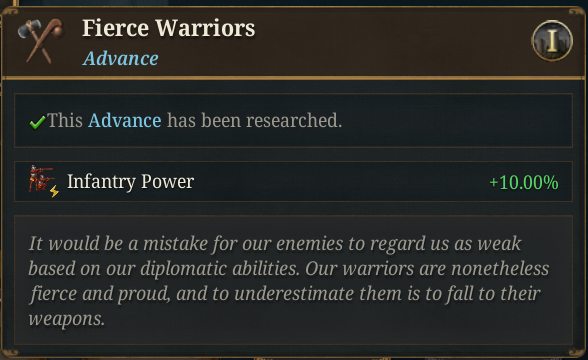Click the word 'weapons.' in description
Screen dimensions: 588x360
67,319
